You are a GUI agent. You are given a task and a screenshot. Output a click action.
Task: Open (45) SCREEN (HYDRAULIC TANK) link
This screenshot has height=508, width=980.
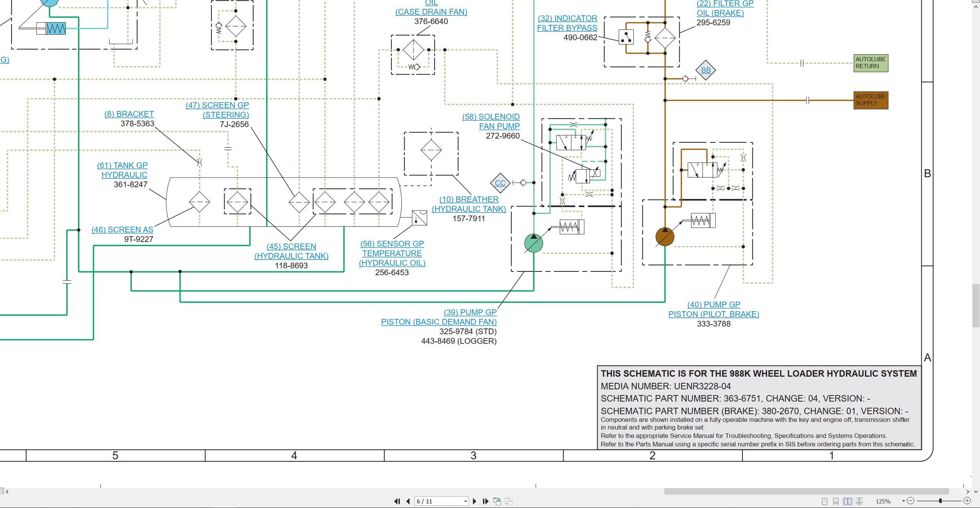tap(291, 251)
